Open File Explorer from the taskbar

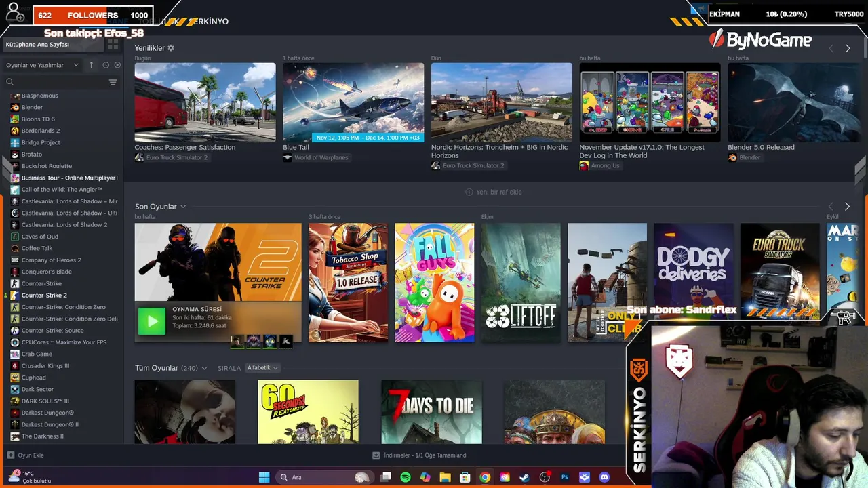(445, 477)
